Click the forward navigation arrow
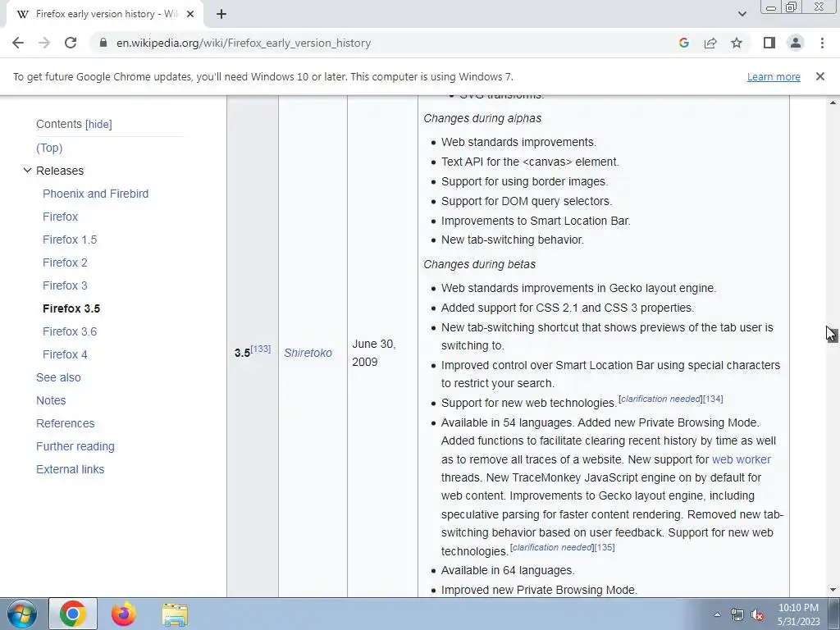The image size is (840, 630). pos(44,43)
